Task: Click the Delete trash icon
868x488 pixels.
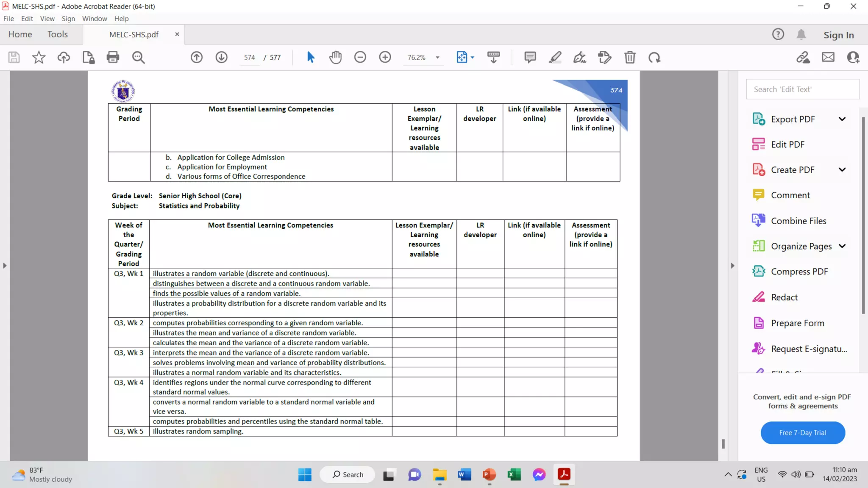Action: click(630, 57)
